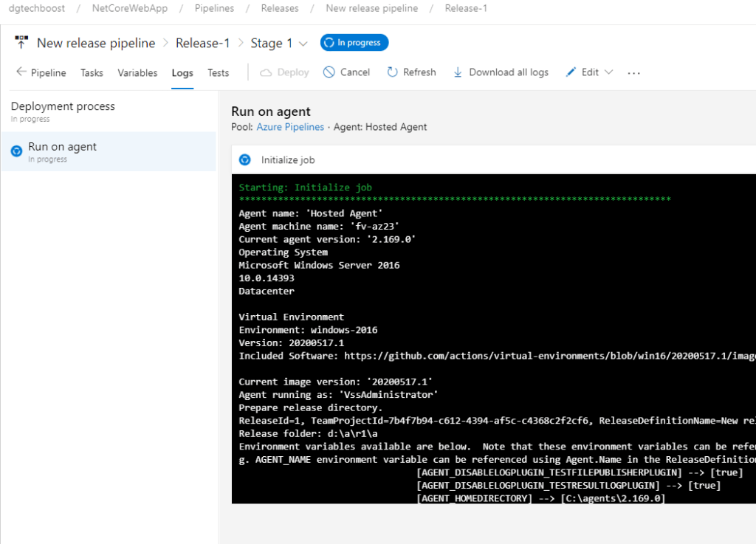756x544 pixels.
Task: Click the Edit pencil icon
Action: (x=571, y=72)
